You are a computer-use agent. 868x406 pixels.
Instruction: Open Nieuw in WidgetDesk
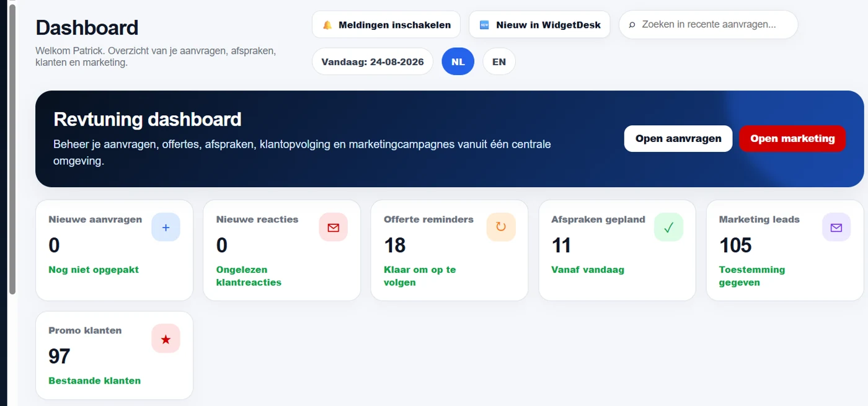(539, 25)
